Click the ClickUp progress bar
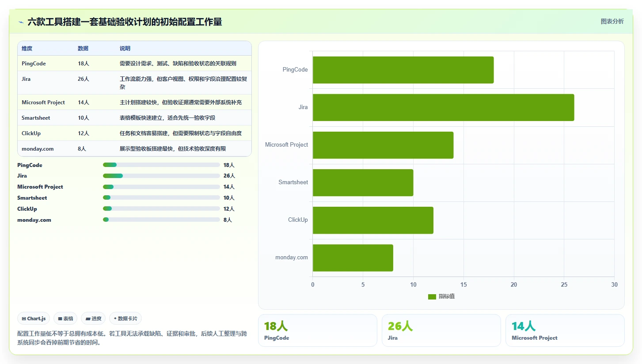642x364 pixels. click(x=161, y=209)
